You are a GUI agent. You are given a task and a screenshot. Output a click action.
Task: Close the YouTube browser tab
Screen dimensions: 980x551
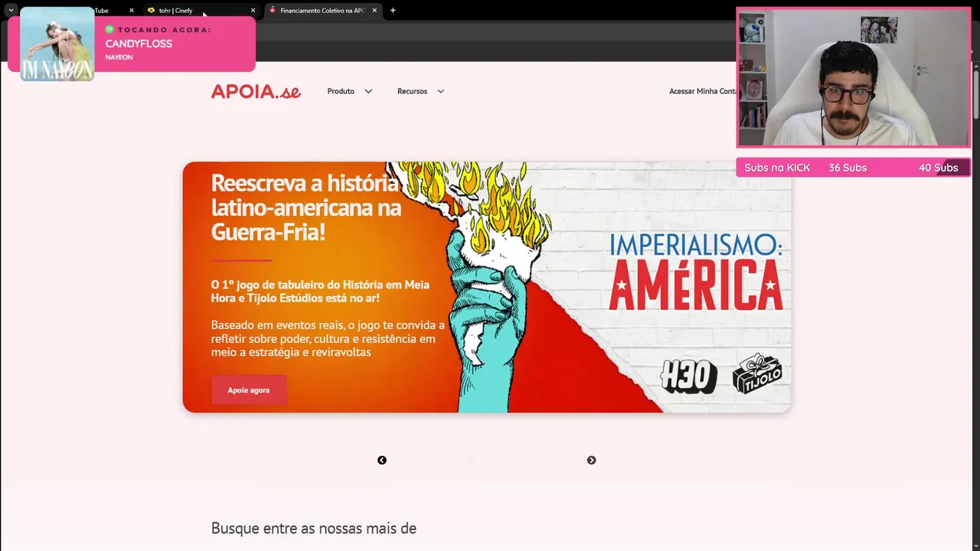point(131,11)
